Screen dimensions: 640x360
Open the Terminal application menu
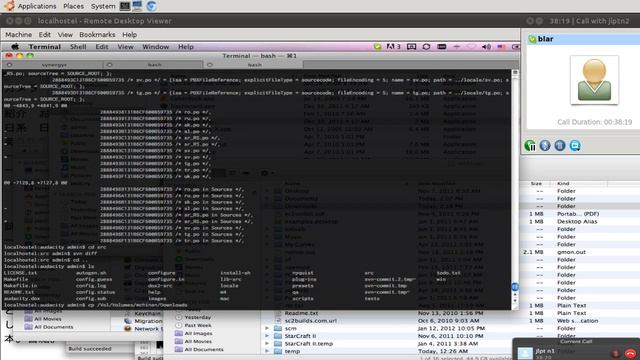45,47
